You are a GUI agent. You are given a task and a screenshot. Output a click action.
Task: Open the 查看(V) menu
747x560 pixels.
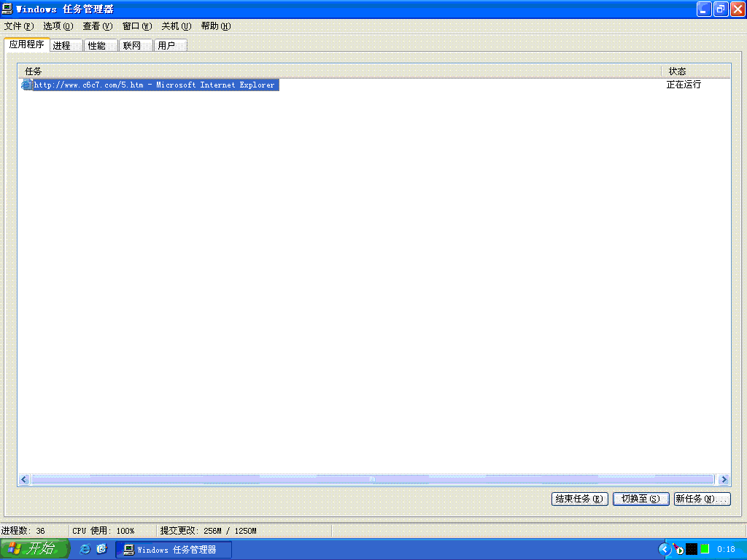click(98, 26)
